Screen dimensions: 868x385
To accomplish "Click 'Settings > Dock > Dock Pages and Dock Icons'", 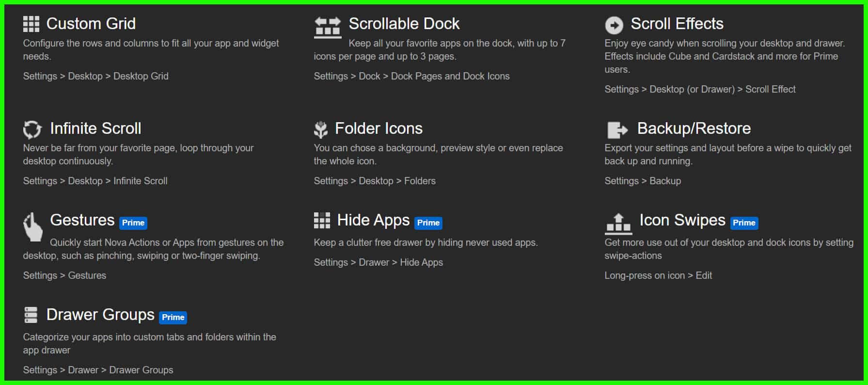I will click(x=412, y=76).
